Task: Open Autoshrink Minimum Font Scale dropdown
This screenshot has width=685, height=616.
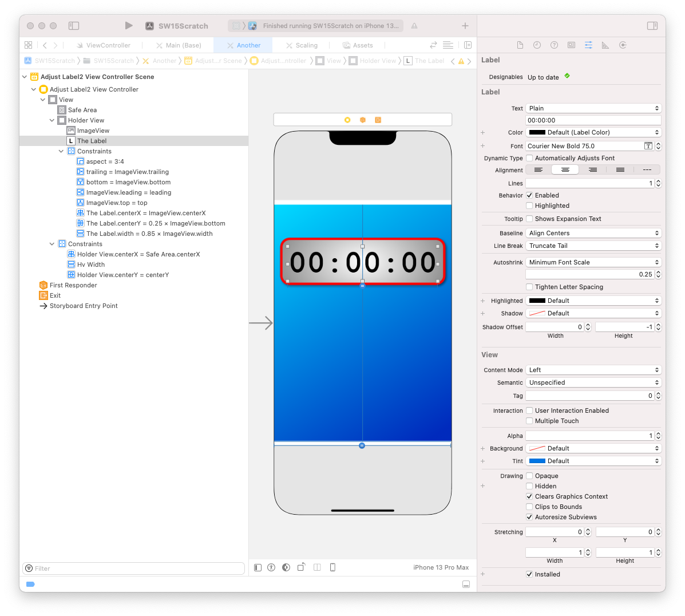Action: (x=593, y=262)
